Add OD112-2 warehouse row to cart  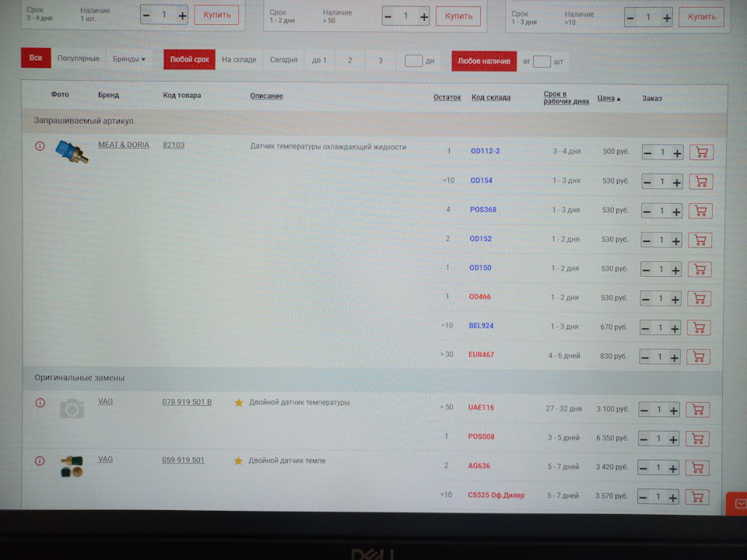point(701,152)
